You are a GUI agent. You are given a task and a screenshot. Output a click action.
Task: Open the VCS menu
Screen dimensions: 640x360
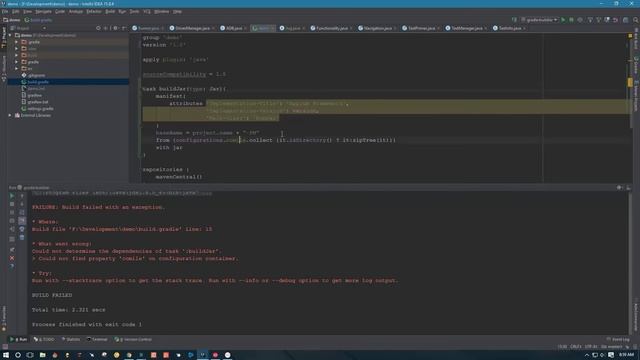pyautogui.click(x=147, y=11)
